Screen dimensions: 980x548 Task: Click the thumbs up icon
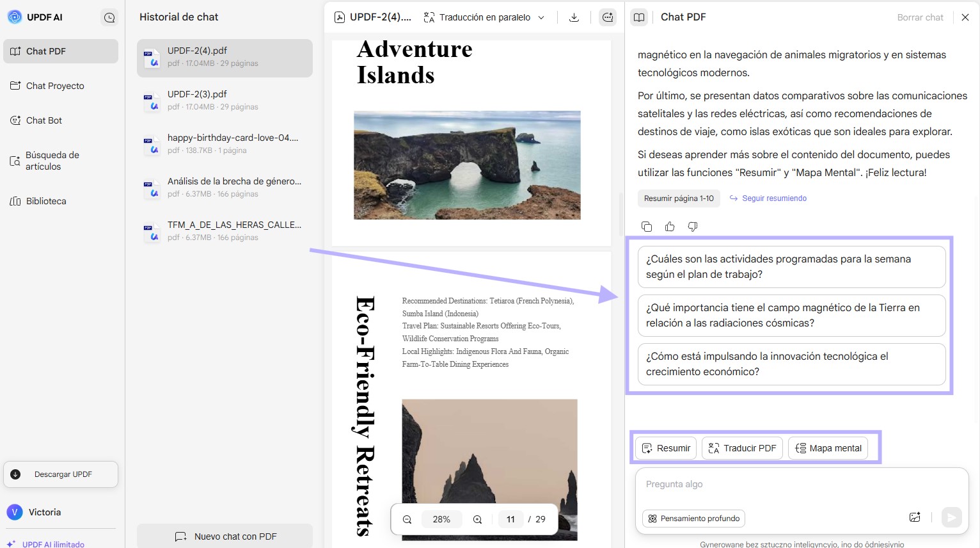[670, 227]
